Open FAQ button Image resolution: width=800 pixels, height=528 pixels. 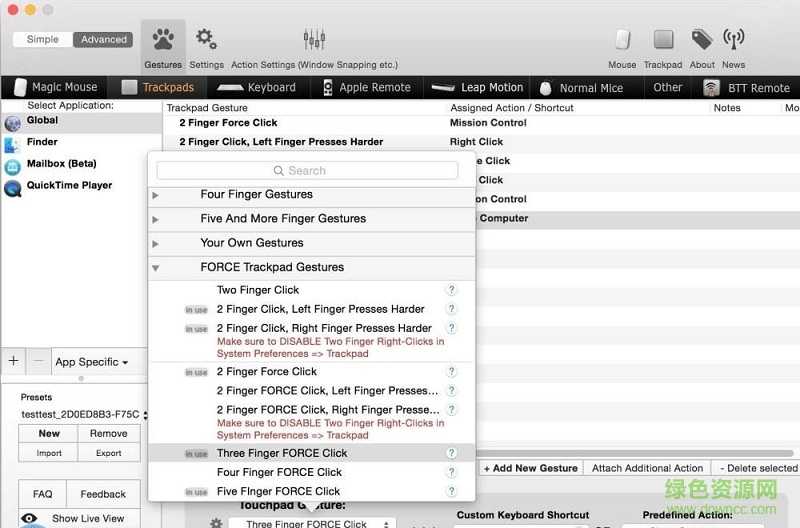click(42, 494)
